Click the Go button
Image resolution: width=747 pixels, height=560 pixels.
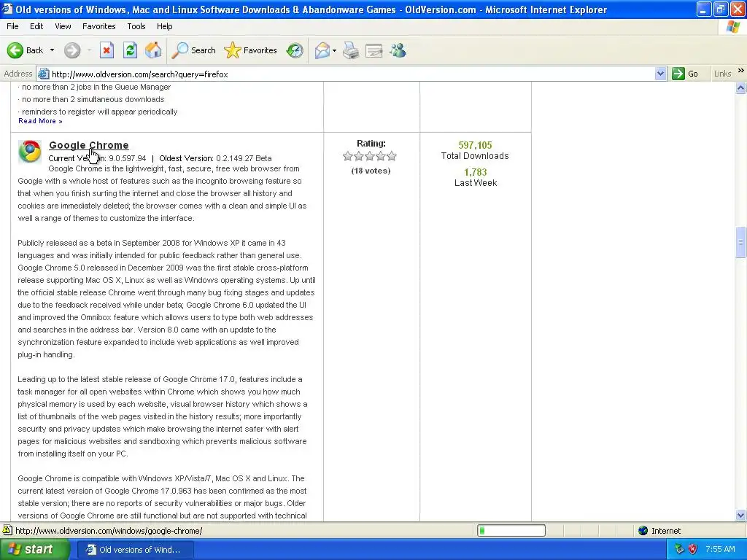(685, 74)
